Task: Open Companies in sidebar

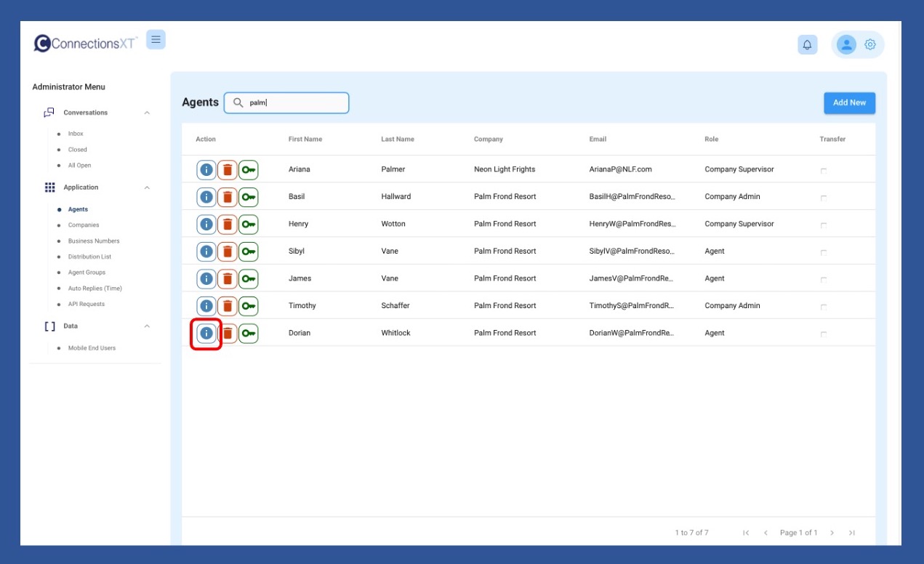Action: 84,225
